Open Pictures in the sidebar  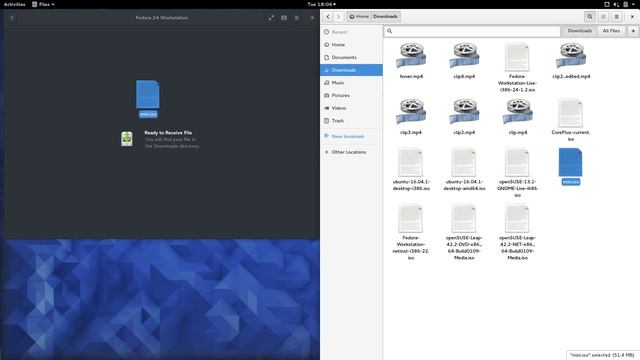click(351, 95)
